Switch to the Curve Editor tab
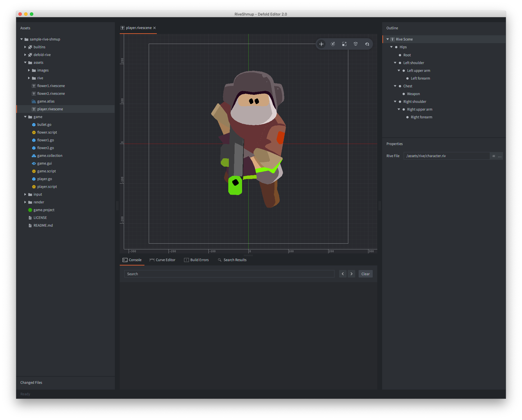Screen dimensions: 522x420 tap(163, 260)
